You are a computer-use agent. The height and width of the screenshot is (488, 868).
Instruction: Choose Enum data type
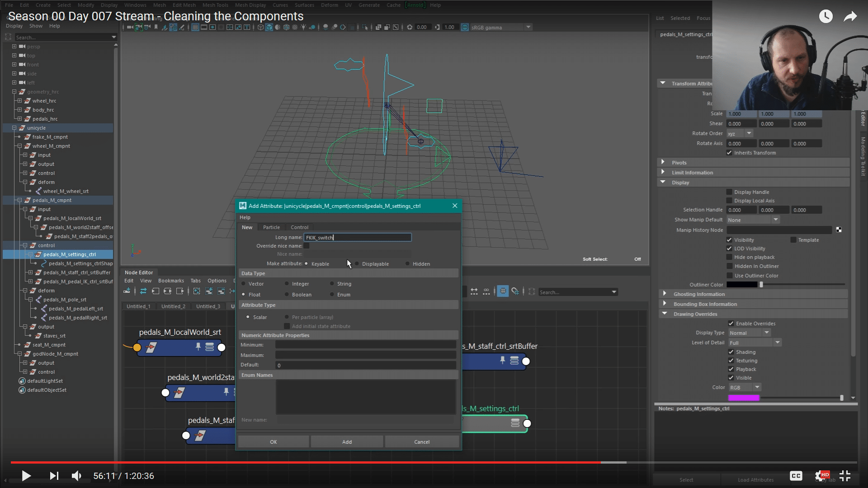tap(332, 294)
